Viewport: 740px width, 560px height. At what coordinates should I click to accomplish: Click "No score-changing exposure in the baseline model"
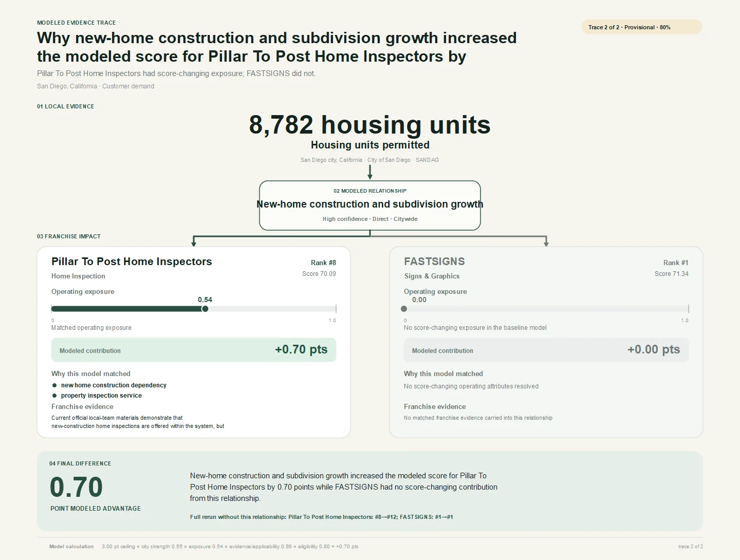pyautogui.click(x=475, y=328)
